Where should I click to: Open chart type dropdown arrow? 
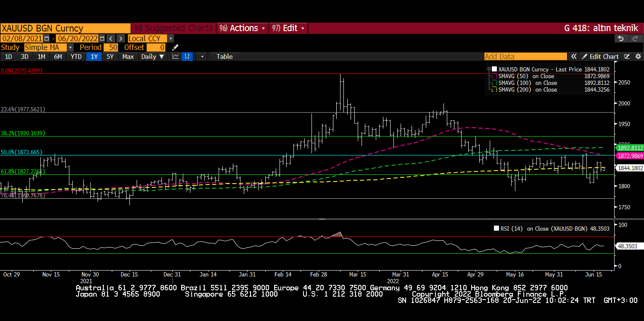pos(202,56)
